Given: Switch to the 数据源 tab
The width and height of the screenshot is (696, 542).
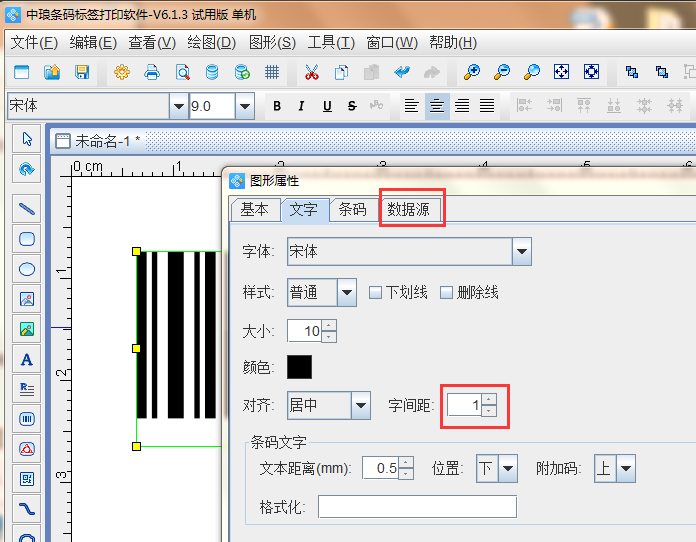Looking at the screenshot, I should [x=411, y=209].
